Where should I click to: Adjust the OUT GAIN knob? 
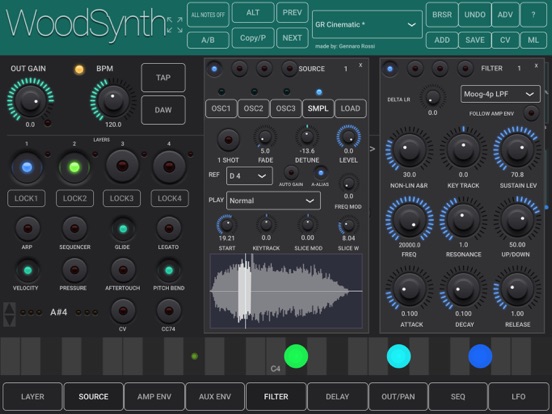pos(30,101)
